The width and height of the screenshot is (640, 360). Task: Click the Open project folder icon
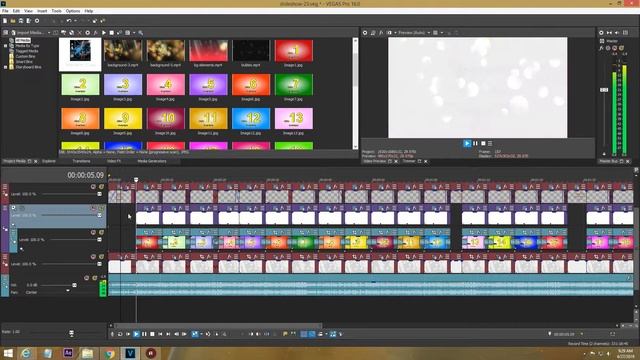click(x=13, y=21)
